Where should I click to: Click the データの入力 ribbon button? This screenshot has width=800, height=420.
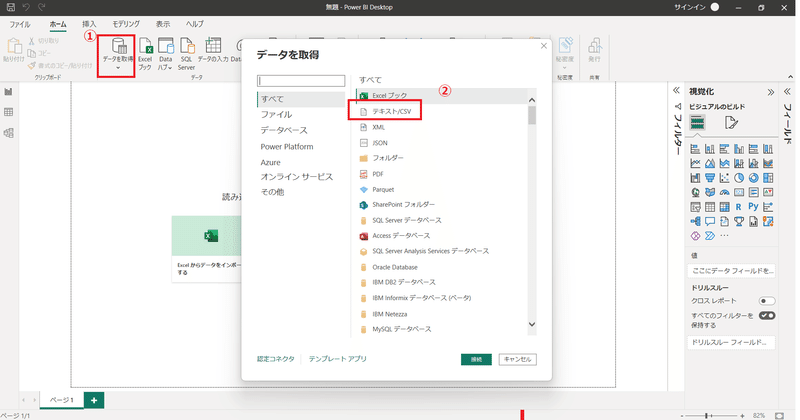coord(213,50)
